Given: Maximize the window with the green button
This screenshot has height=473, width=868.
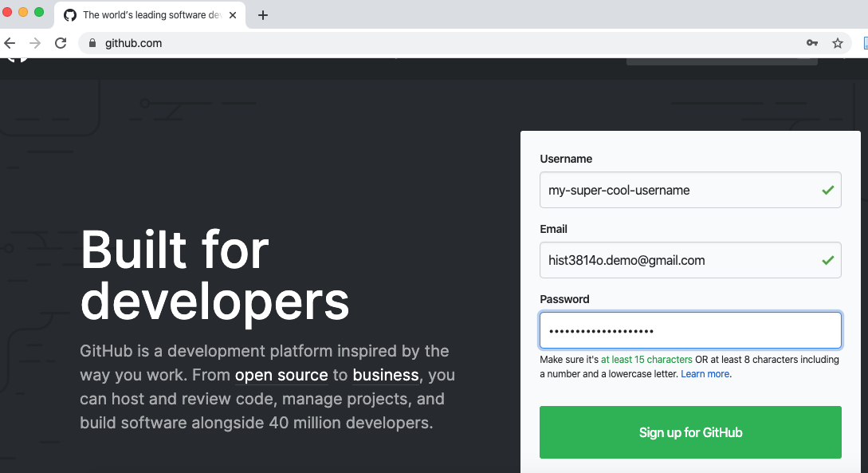Looking at the screenshot, I should point(39,12).
